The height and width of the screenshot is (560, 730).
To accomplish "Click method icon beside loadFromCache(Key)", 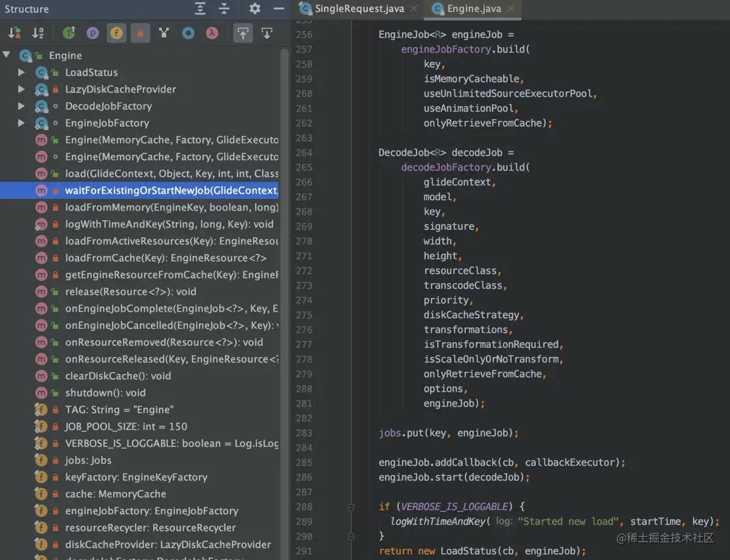I will [41, 258].
